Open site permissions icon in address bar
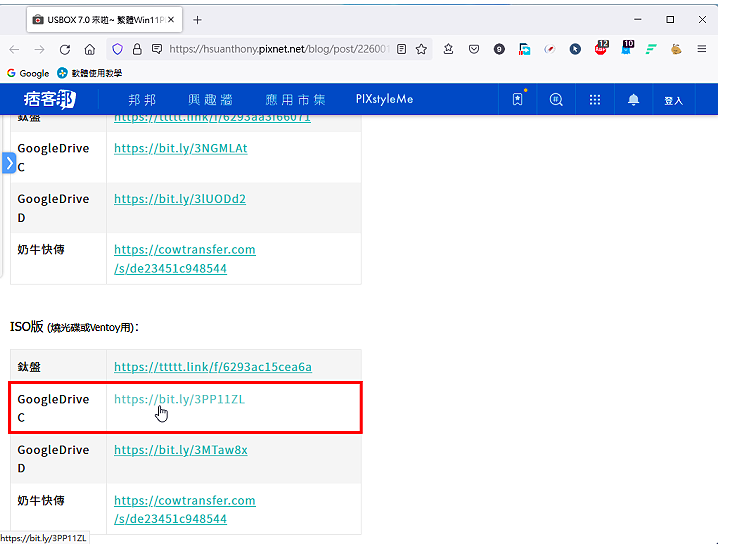The width and height of the screenshot is (748, 558). [156, 49]
